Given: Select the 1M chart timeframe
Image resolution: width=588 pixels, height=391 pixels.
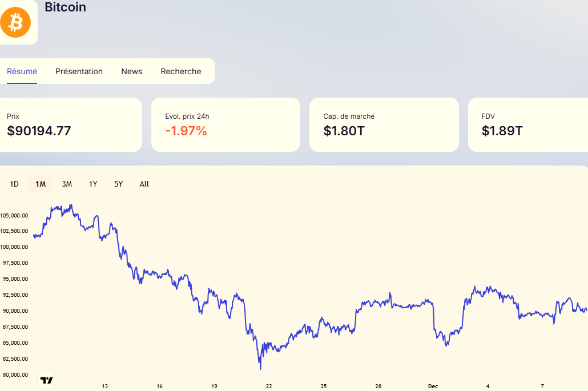Looking at the screenshot, I should [41, 184].
